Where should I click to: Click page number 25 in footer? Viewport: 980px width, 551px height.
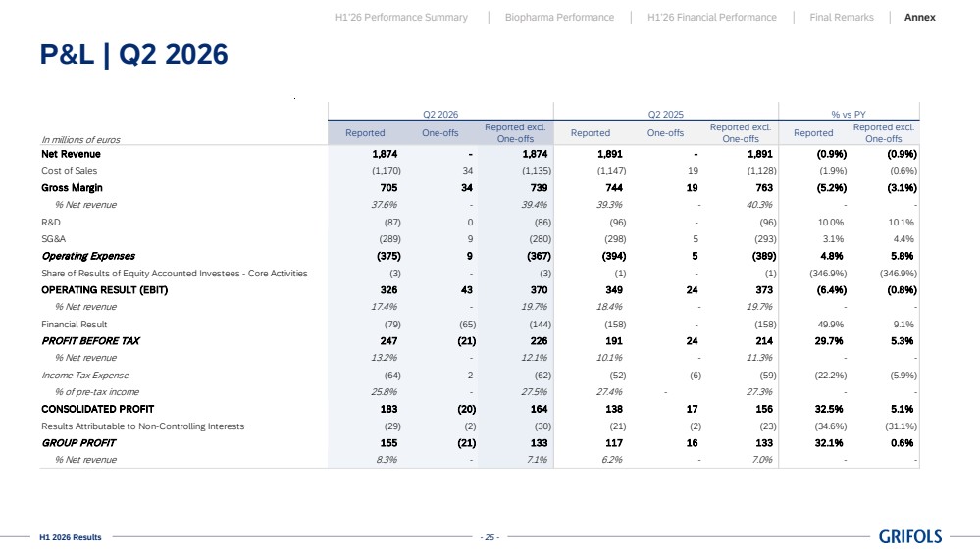click(x=490, y=537)
